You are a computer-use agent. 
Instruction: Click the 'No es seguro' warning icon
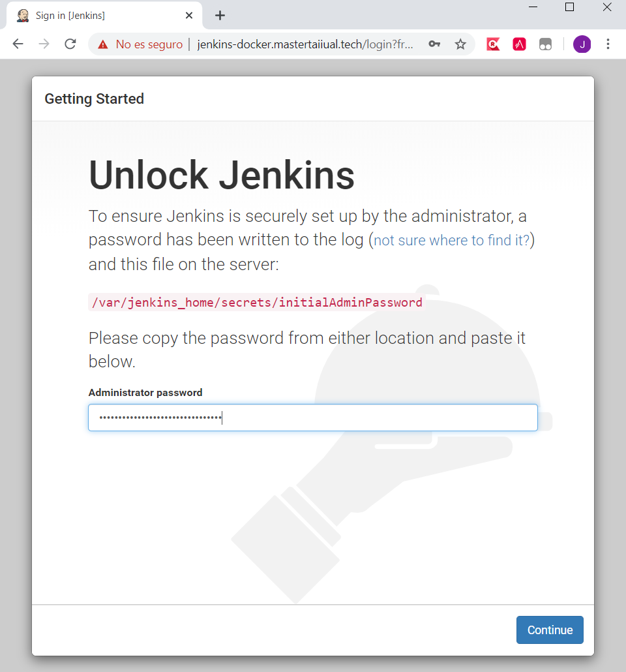coord(102,44)
